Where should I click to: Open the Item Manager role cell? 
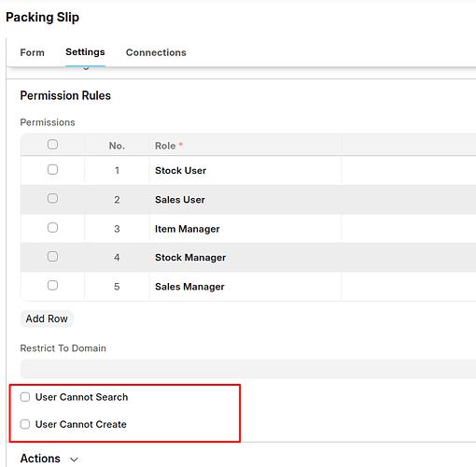pos(245,229)
